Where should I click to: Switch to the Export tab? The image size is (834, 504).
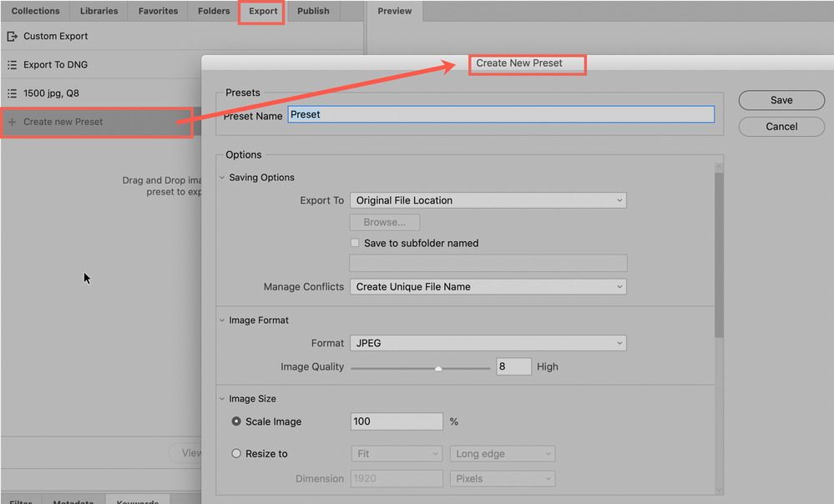click(263, 11)
